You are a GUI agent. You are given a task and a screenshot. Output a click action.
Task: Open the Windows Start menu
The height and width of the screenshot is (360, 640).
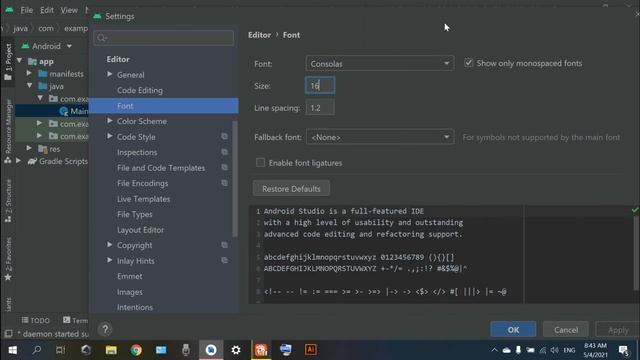coord(12,350)
